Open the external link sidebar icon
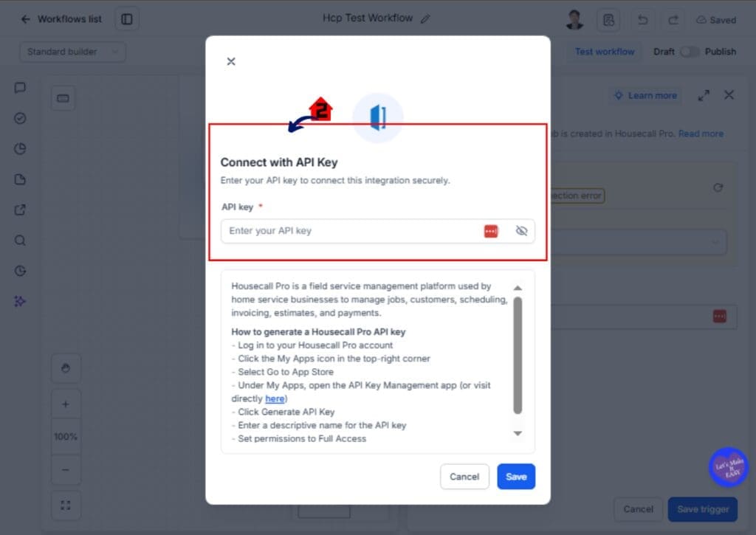Screen dimensions: 756x535 click(20, 210)
